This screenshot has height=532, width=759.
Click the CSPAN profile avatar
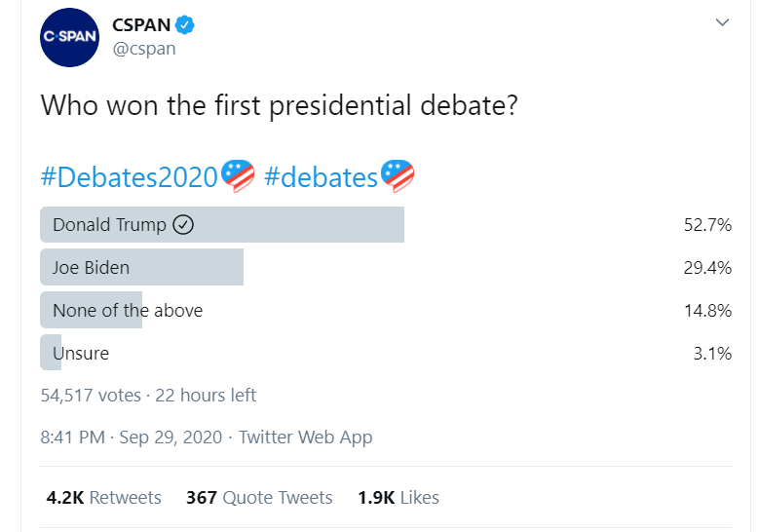(69, 37)
